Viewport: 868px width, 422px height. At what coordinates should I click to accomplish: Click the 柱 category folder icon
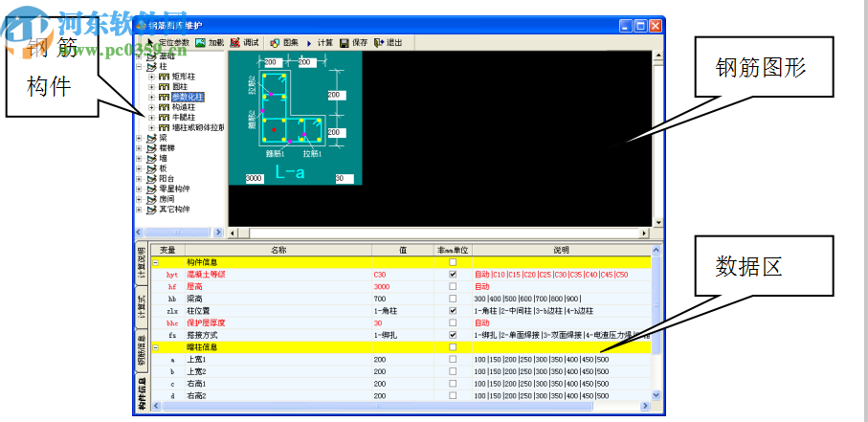(151, 66)
